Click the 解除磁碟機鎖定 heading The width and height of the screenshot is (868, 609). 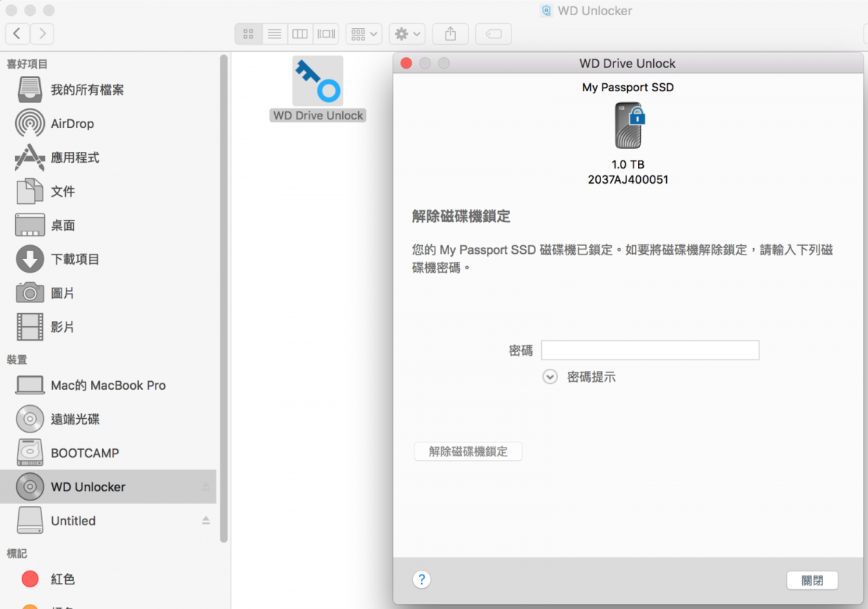461,216
